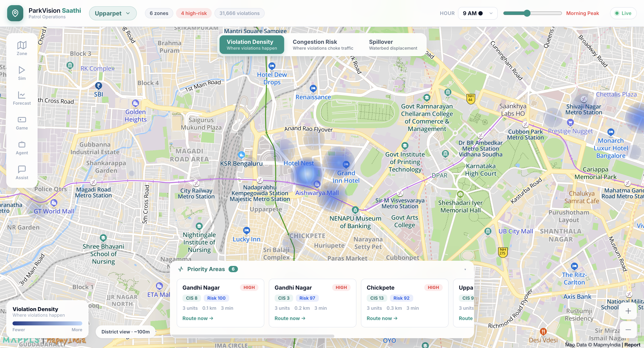Open the Sim play icon
Viewport: 644px width, 348px height.
tap(22, 70)
